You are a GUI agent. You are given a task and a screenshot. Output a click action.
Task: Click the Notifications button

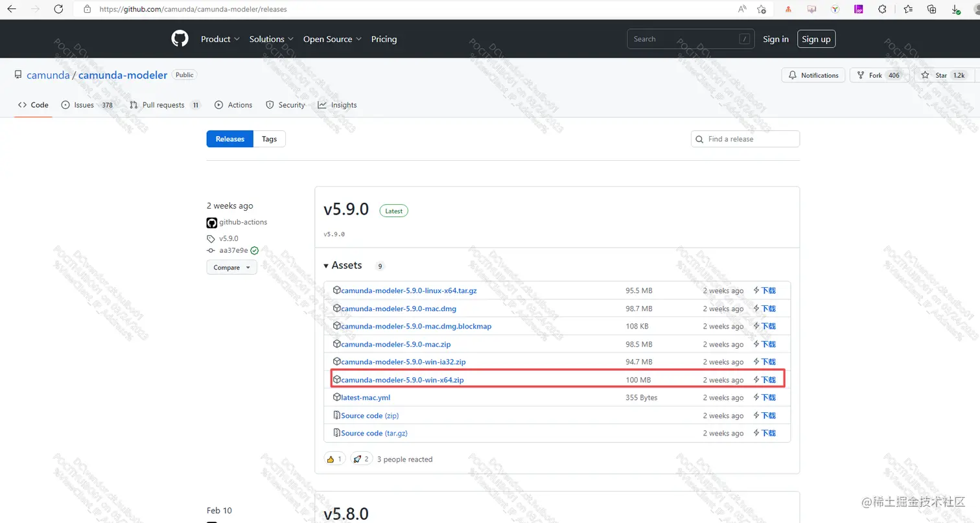(813, 75)
